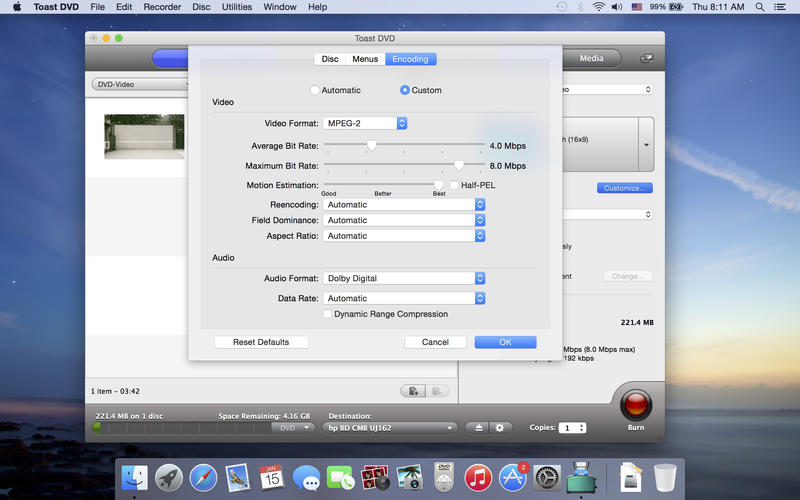The width and height of the screenshot is (800, 500).
Task: Select the Automatic encoding radio button
Action: tap(315, 90)
